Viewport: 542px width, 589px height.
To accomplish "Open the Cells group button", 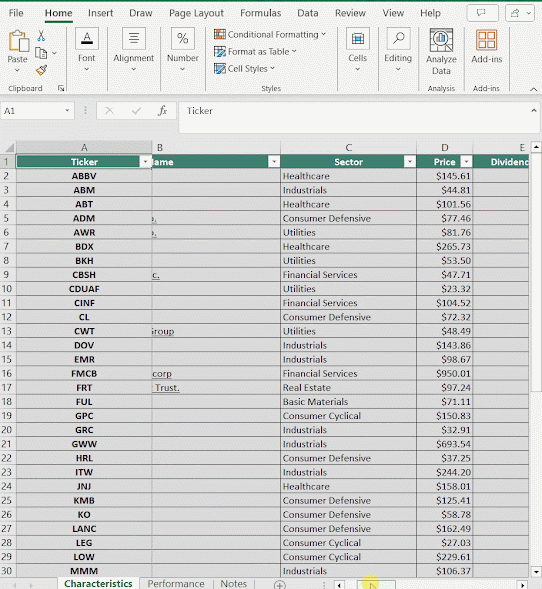I will click(358, 49).
